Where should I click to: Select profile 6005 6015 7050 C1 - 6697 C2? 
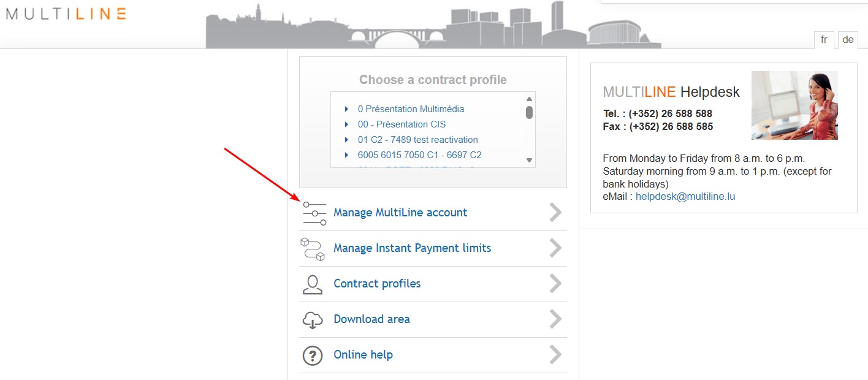(x=419, y=155)
